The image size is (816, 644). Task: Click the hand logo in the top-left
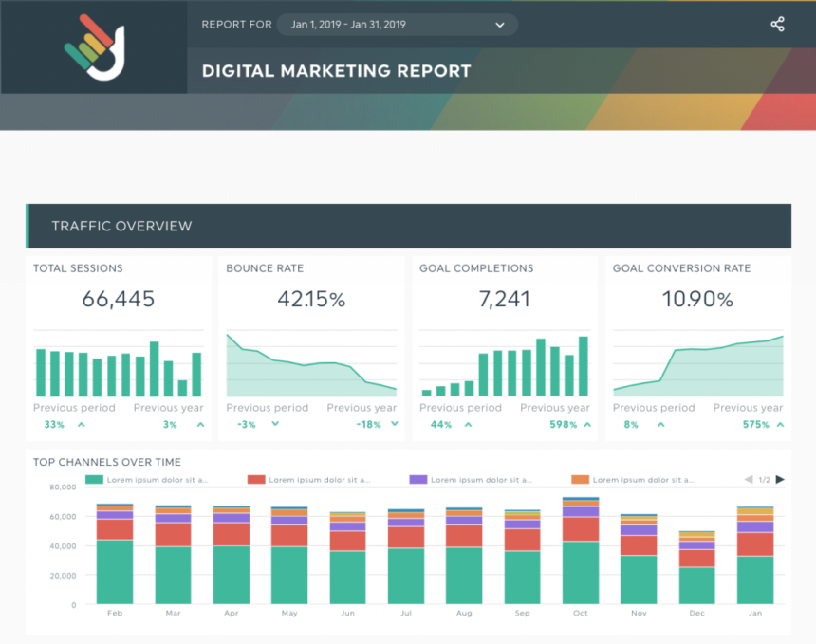tap(93, 47)
